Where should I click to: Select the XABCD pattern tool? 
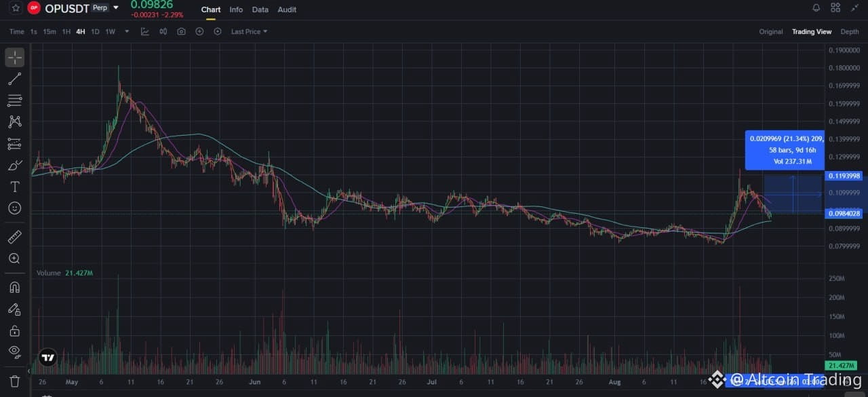click(x=14, y=122)
